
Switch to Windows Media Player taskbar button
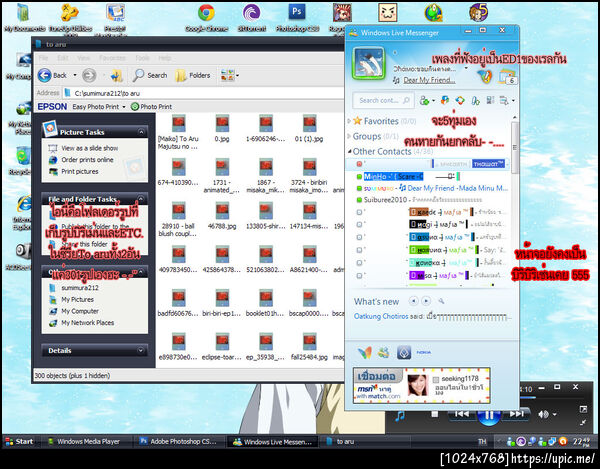(x=84, y=441)
